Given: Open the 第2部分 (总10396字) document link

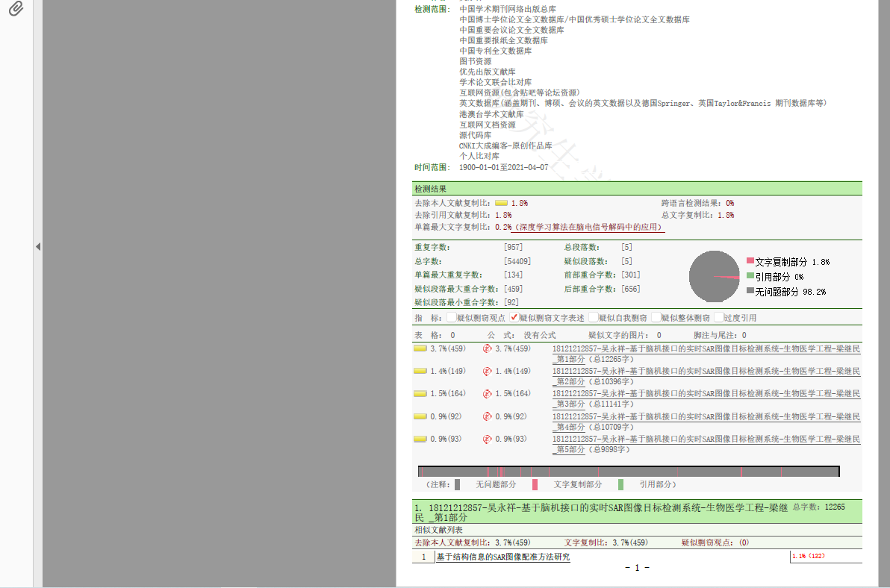Looking at the screenshot, I should point(706,377).
